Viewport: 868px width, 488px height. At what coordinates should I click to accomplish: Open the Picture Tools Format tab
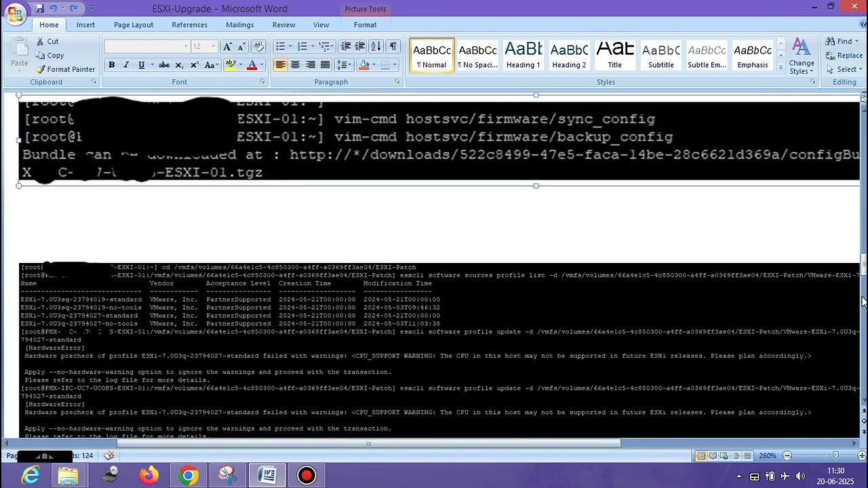coord(365,25)
